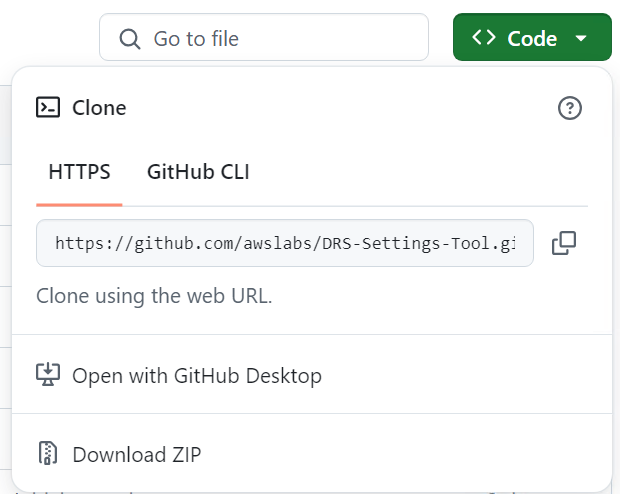Select the DRS-Settings-Tool clone URL field
This screenshot has height=494, width=620.
coord(285,243)
